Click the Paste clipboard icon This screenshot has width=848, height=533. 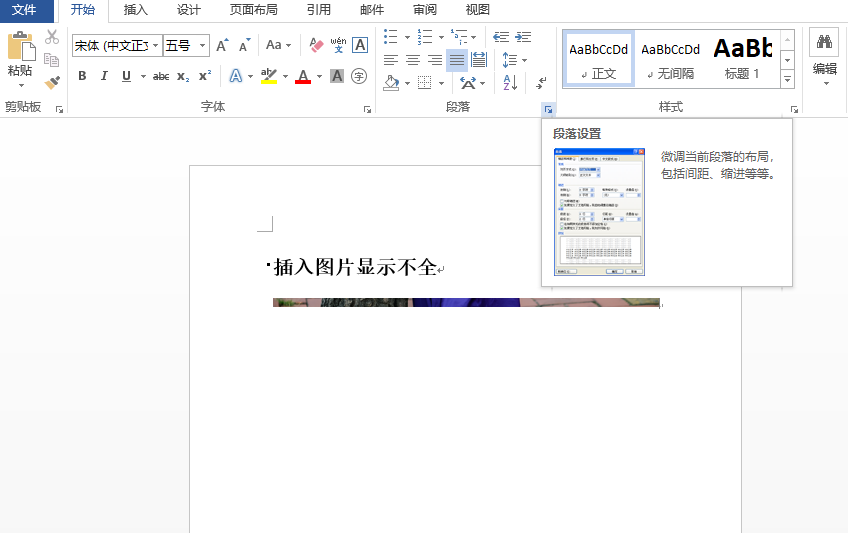[21, 46]
